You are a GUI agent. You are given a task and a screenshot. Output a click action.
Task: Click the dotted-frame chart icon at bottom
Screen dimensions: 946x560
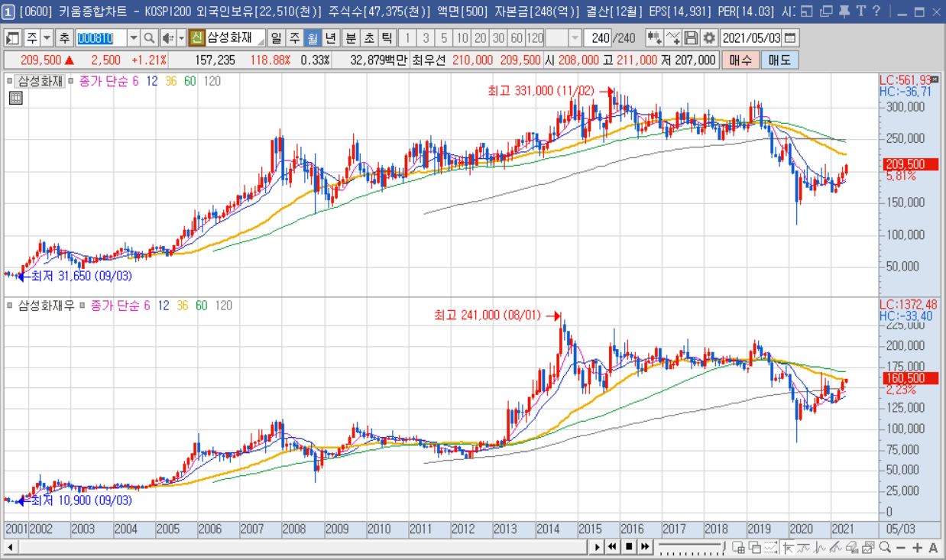pyautogui.click(x=770, y=547)
